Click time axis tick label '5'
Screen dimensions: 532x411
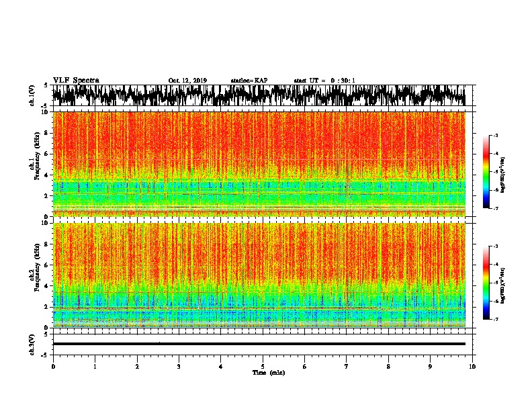pyautogui.click(x=263, y=366)
